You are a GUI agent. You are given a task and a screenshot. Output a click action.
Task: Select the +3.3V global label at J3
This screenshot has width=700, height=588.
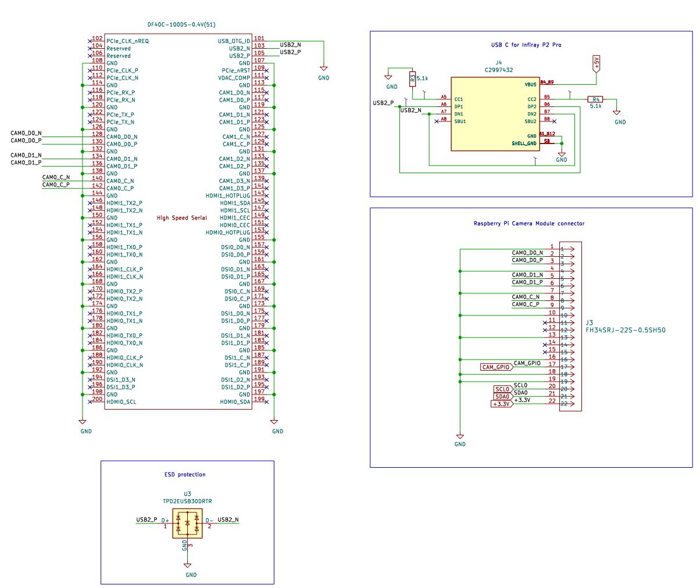tap(502, 404)
